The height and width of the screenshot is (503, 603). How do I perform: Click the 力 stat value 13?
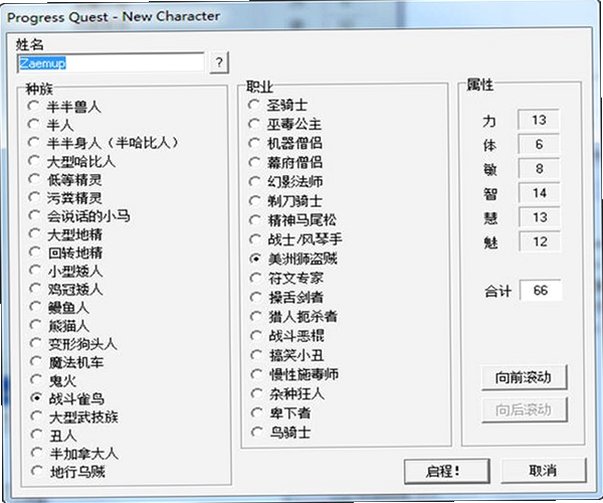(538, 120)
